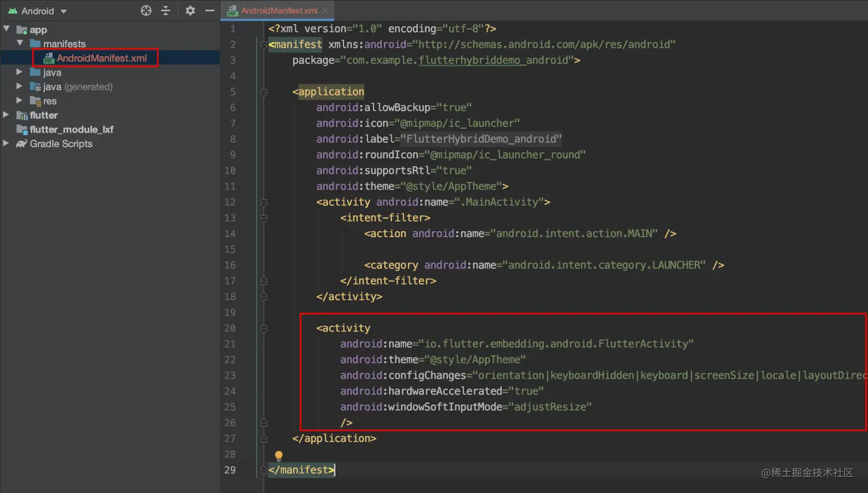
Task: Click android.intent.category.LAUNCHER text
Action: 604,265
